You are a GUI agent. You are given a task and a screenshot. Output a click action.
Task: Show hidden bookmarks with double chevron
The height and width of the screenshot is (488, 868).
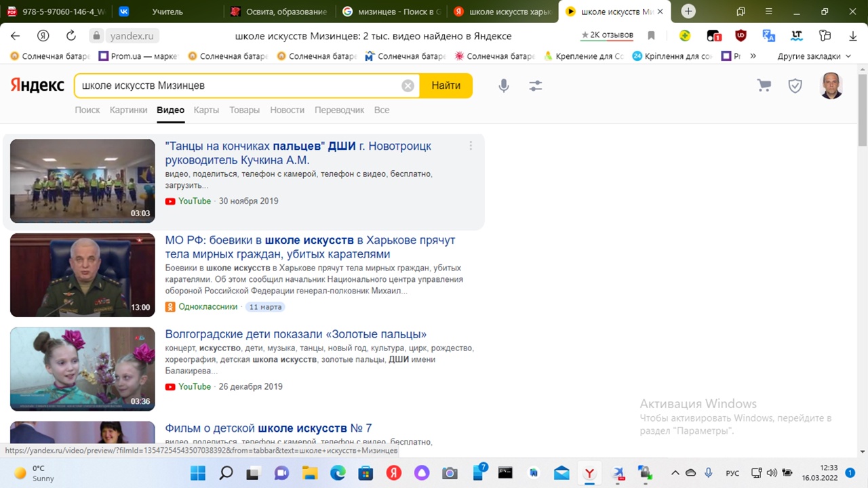(753, 56)
